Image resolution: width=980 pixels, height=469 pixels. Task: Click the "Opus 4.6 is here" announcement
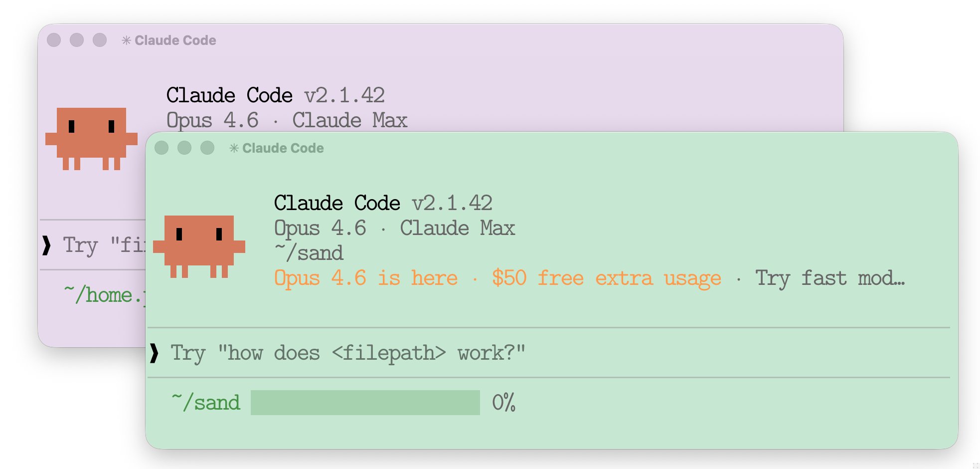[x=365, y=278]
